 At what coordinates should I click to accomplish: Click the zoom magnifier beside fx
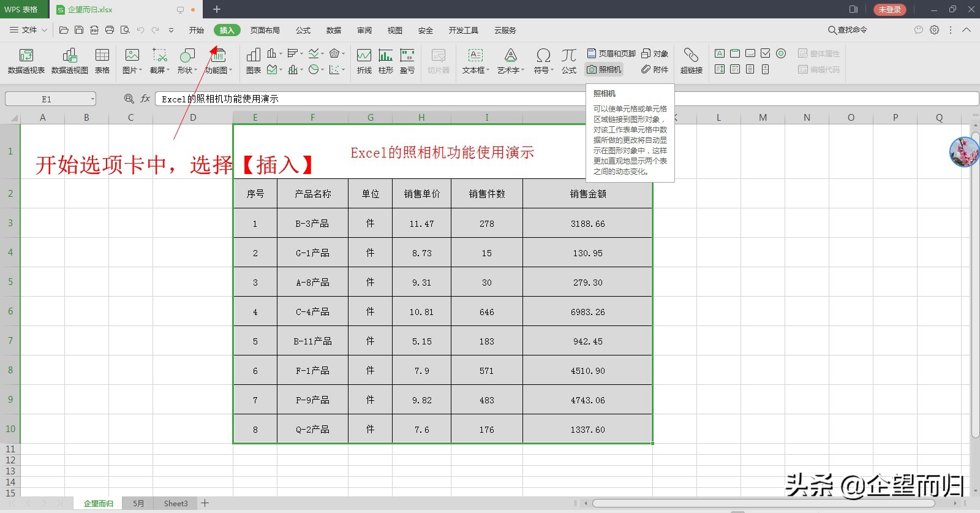129,99
